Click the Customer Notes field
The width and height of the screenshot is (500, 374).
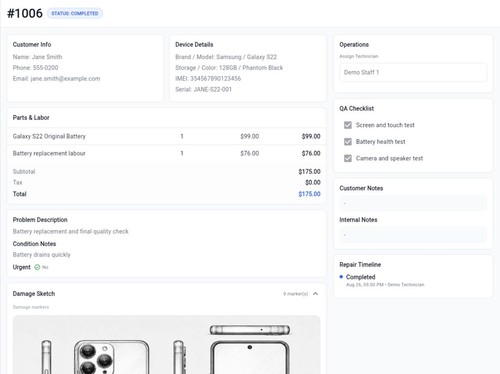(x=413, y=203)
